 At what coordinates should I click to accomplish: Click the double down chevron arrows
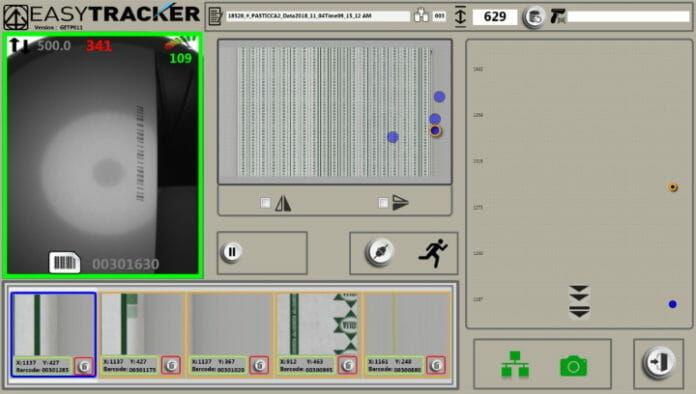[x=579, y=293]
